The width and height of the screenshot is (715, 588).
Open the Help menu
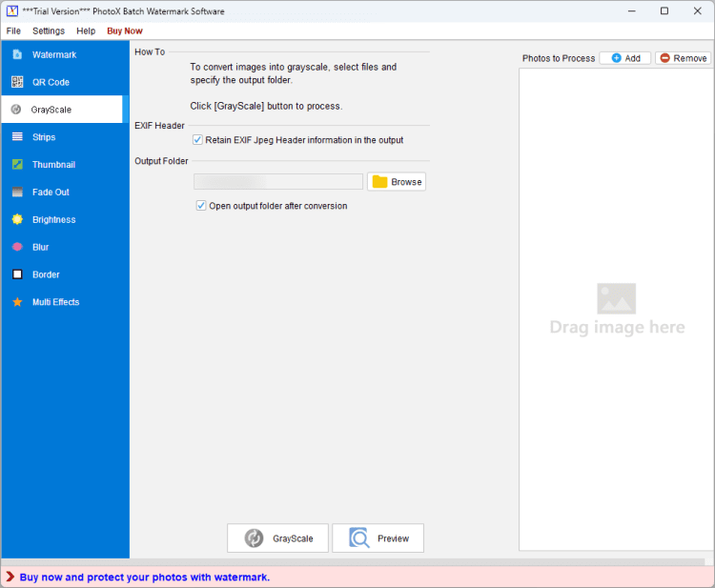(x=86, y=31)
